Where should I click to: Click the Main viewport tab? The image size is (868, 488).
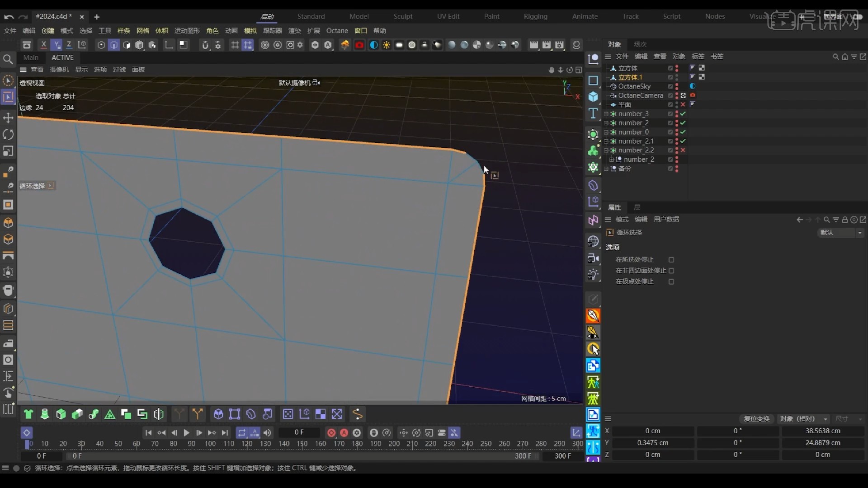point(31,57)
